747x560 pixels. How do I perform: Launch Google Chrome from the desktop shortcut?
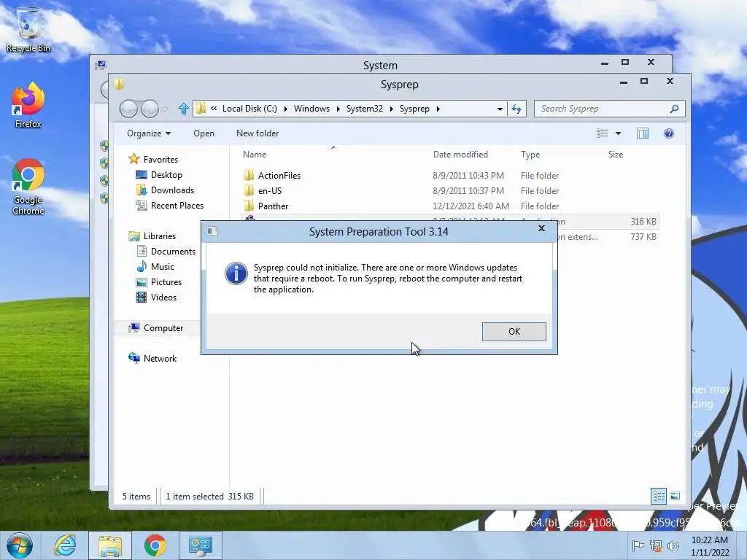[28, 187]
